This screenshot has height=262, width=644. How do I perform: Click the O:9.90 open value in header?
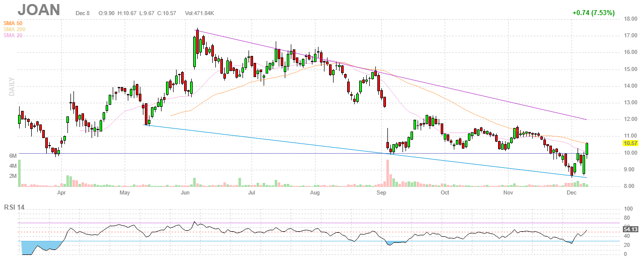107,13
